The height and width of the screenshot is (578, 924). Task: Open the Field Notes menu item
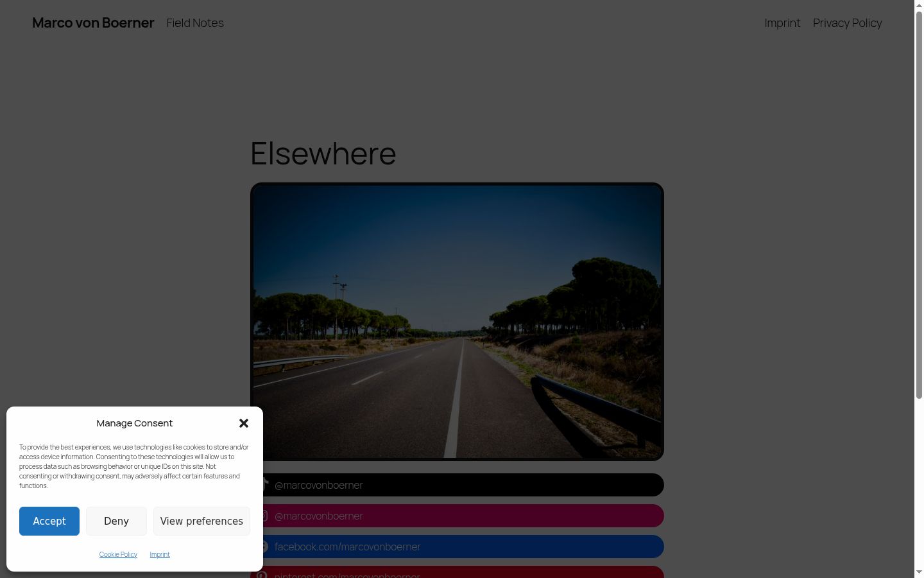195,22
